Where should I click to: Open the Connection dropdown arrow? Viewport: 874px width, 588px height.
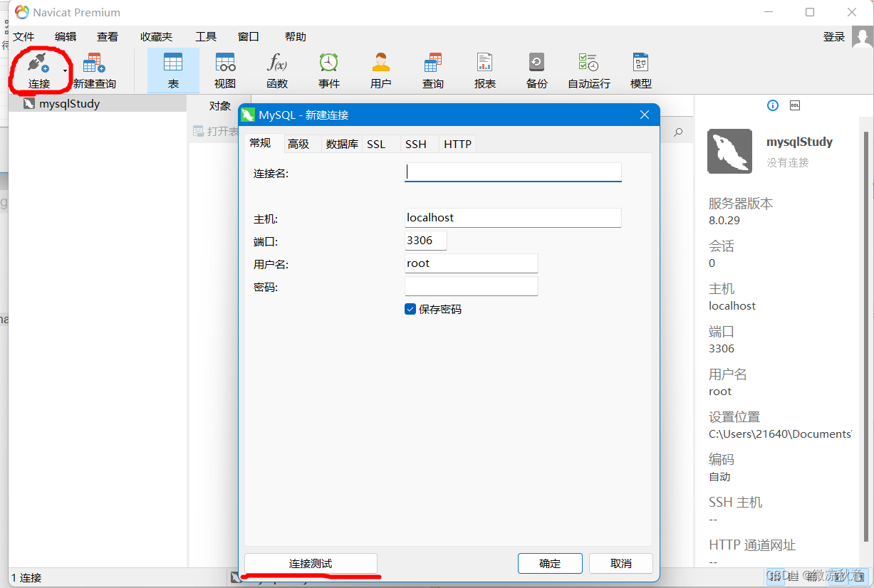(x=65, y=71)
